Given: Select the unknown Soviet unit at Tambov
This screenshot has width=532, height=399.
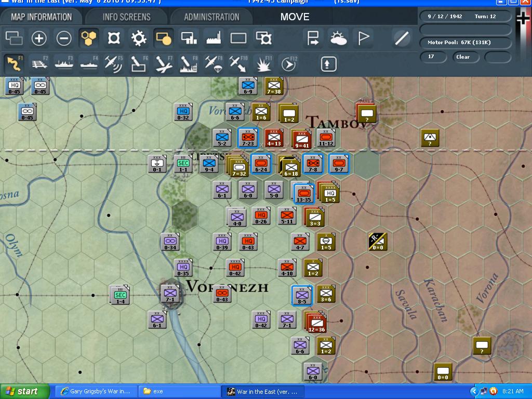Looking at the screenshot, I should [366, 114].
